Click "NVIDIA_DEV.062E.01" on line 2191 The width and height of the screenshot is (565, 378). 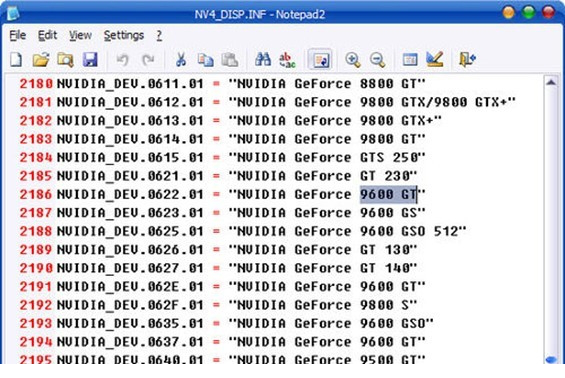coord(130,287)
